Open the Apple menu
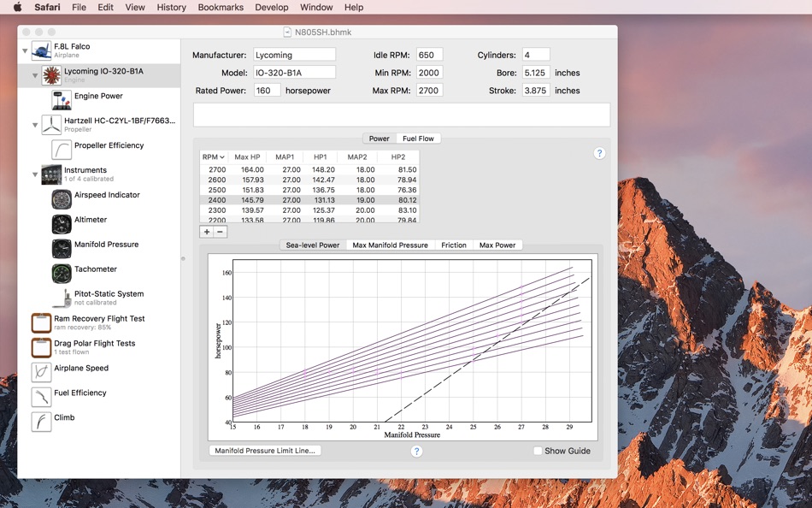The image size is (812, 508). pyautogui.click(x=17, y=7)
